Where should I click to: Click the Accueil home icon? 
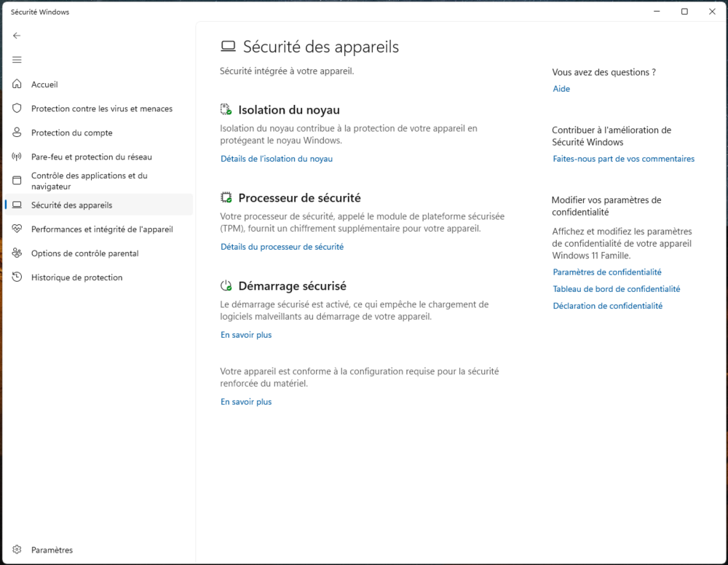click(x=17, y=84)
